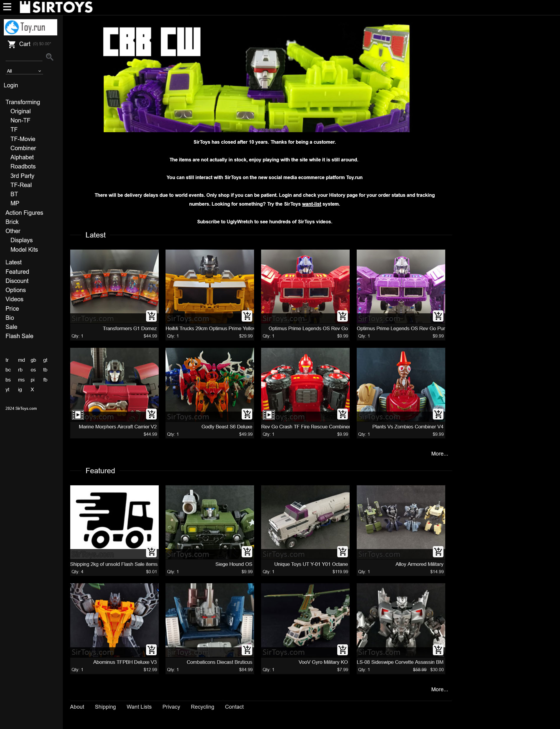Click the Cart label in sidebar

[x=25, y=44]
